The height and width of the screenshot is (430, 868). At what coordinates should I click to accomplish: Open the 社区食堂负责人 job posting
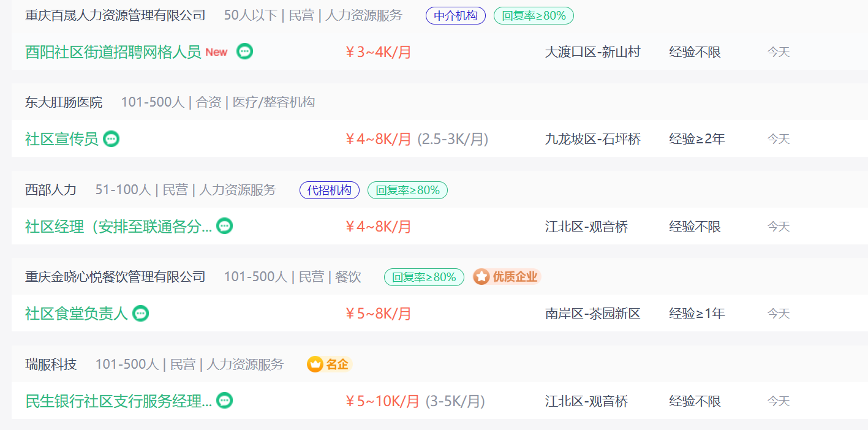pos(77,314)
